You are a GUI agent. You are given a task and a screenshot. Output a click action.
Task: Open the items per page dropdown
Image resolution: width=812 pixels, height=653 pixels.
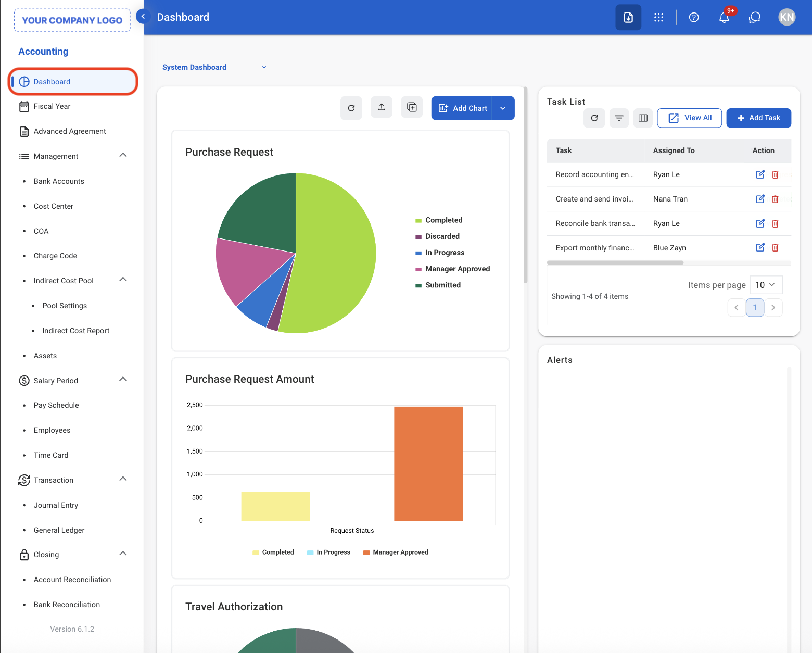(766, 285)
